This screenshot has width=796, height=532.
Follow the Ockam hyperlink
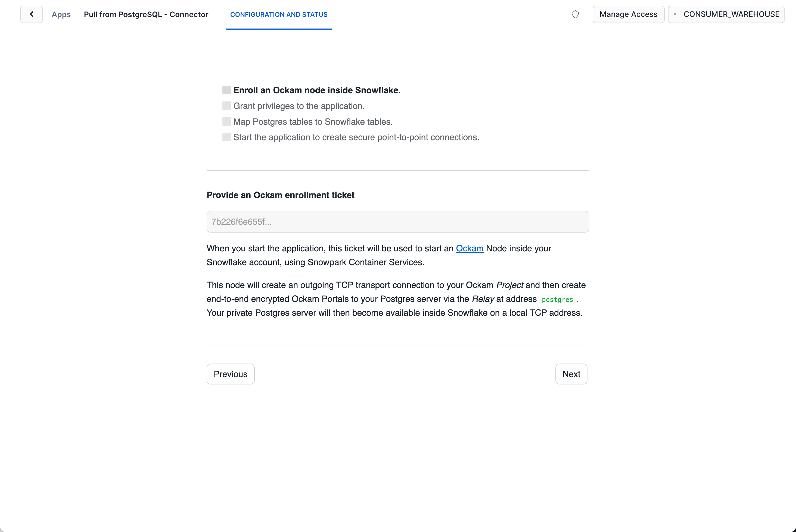[x=469, y=248]
